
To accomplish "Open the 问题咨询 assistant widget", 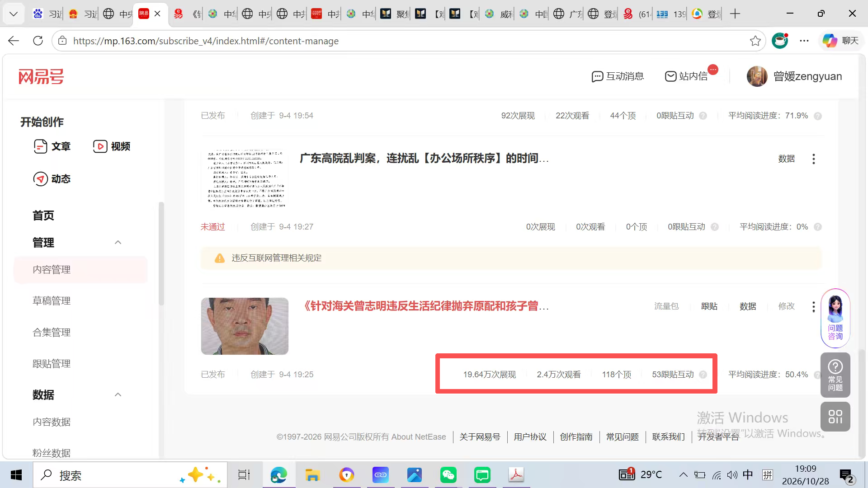I will (835, 318).
